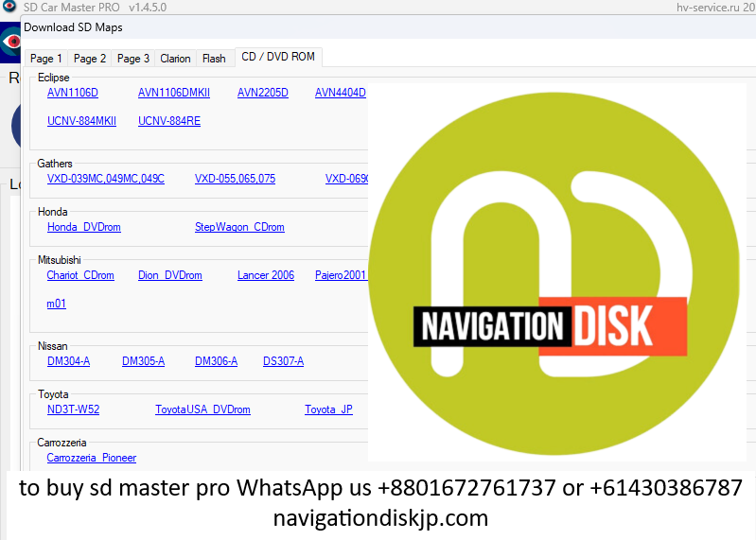The image size is (756, 540).
Task: Open the DM304-A Nissan link
Action: [x=68, y=361]
